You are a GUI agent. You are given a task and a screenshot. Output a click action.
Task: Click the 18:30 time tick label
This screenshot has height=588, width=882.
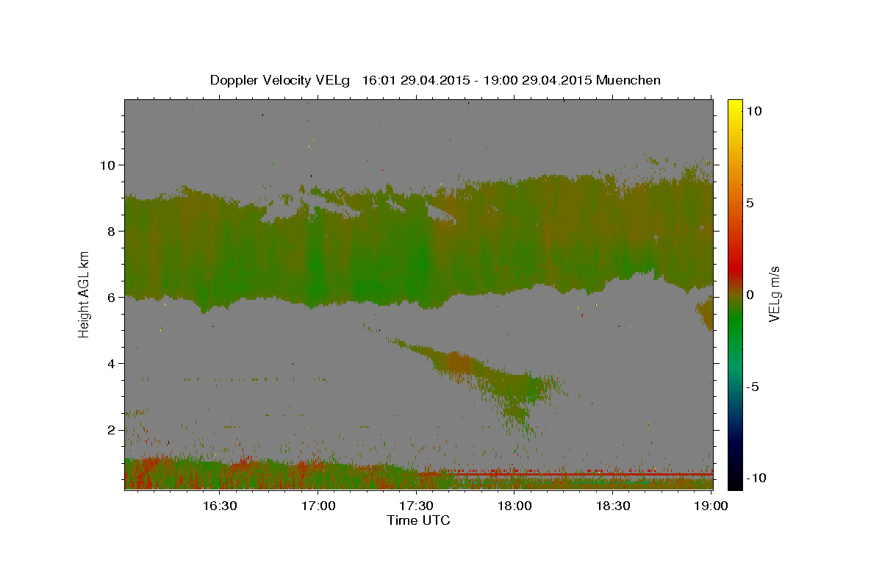coord(612,506)
